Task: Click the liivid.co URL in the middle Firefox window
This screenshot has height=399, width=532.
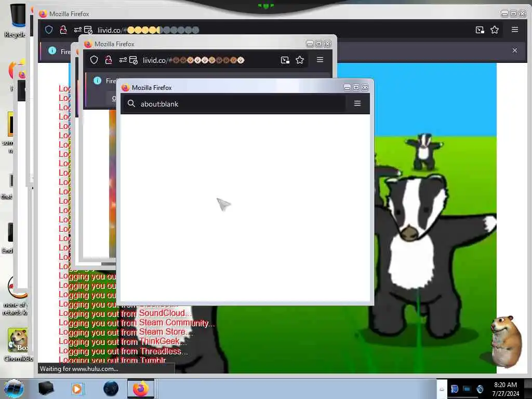Action: tap(193, 60)
